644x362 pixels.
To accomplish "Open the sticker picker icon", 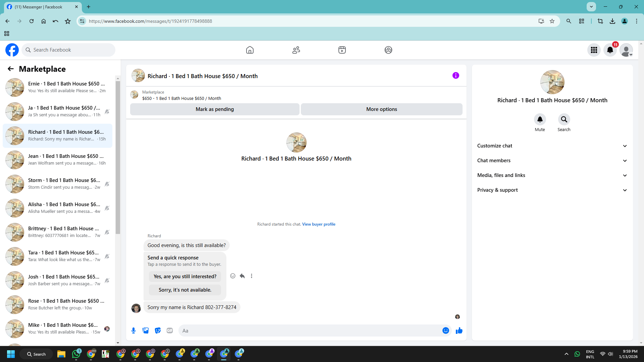I will click(x=158, y=330).
